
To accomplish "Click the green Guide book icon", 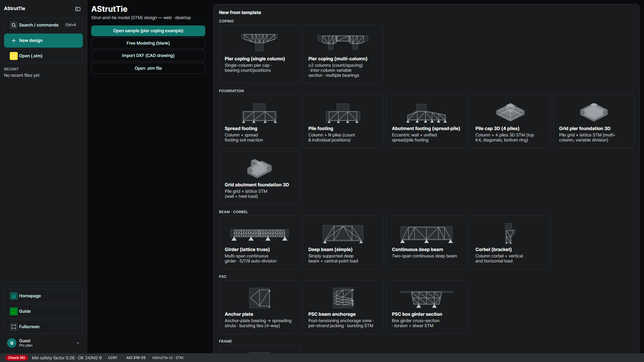I will 14,311.
